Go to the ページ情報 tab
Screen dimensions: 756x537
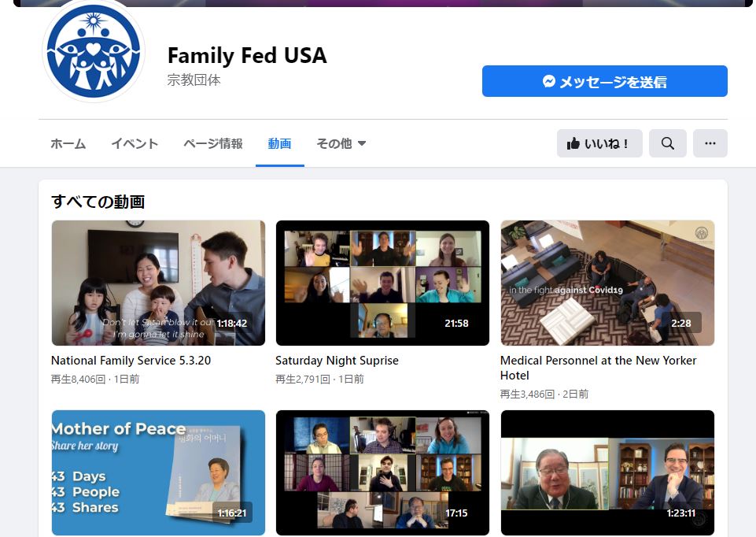pyautogui.click(x=212, y=143)
